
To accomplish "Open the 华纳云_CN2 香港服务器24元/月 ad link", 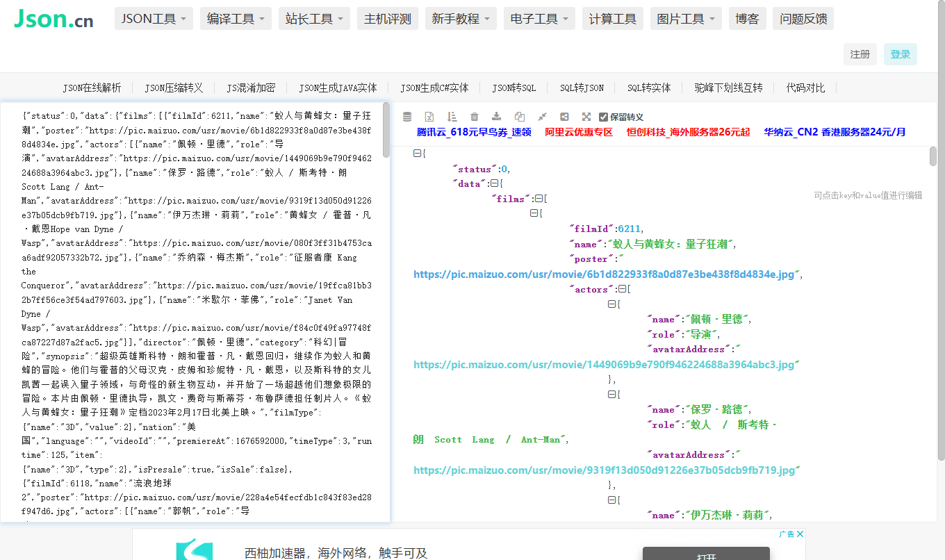I will click(x=835, y=132).
